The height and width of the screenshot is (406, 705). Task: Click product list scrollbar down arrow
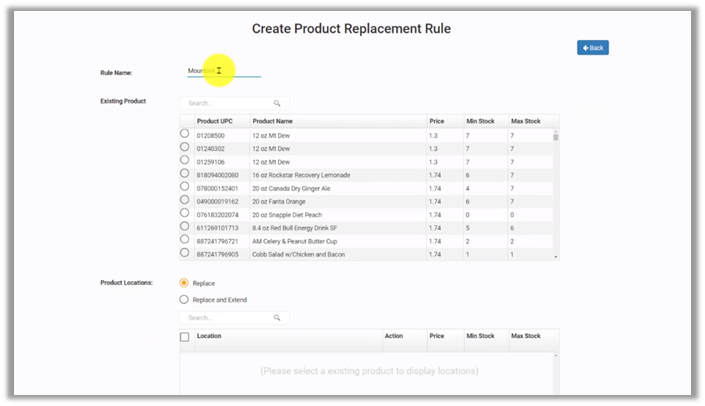click(x=556, y=257)
